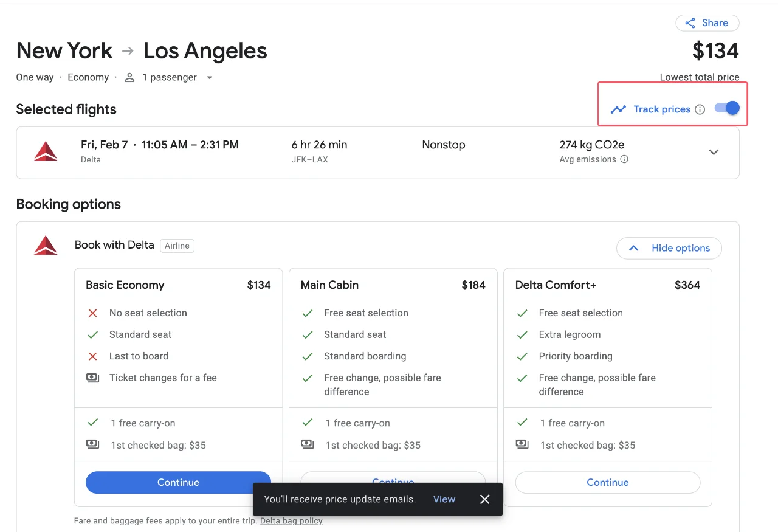Click the Ticket changes for a fee icon
Image resolution: width=778 pixels, height=532 pixels.
coord(92,378)
